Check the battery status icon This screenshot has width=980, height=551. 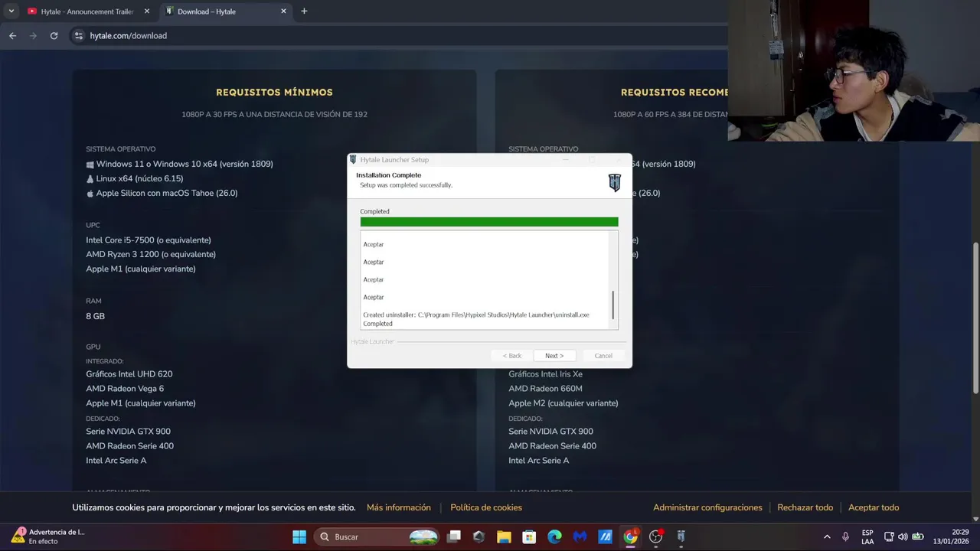[917, 536]
